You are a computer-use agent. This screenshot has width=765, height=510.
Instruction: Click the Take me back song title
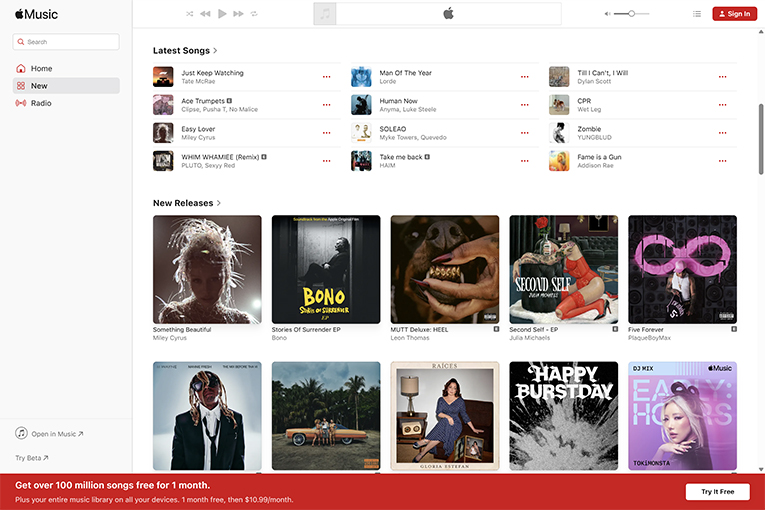click(x=401, y=157)
